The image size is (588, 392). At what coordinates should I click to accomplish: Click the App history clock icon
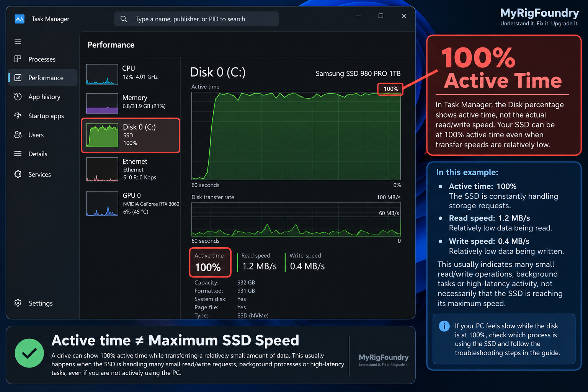tap(18, 96)
